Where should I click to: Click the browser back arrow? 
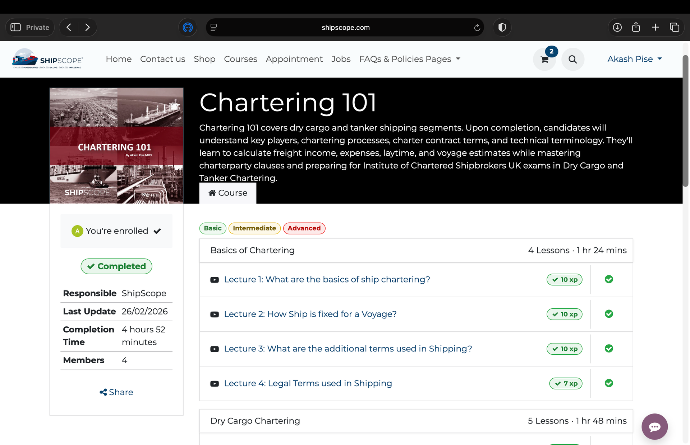click(68, 27)
